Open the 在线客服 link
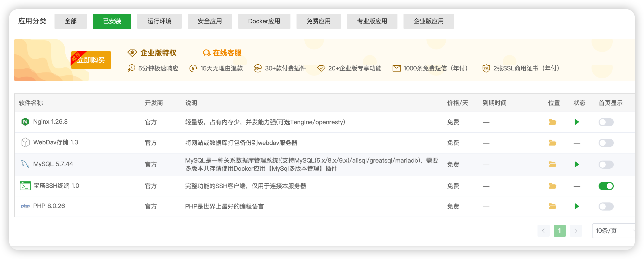Viewport: 644px width, 259px height. [x=227, y=53]
